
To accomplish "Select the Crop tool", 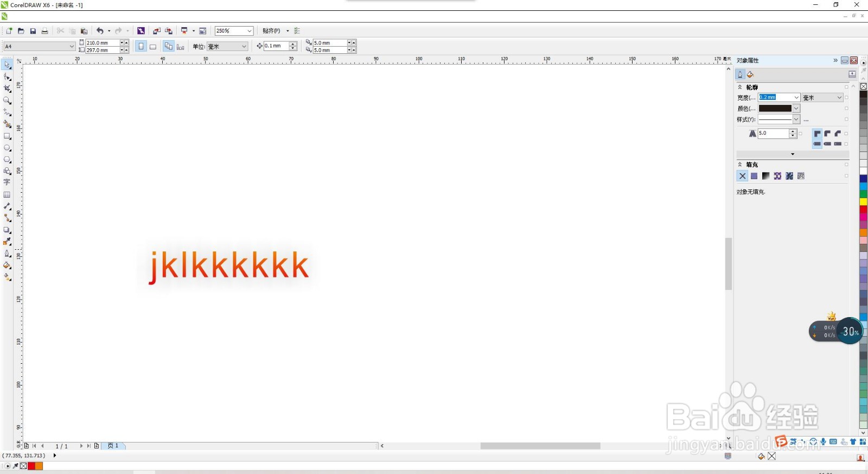I will (x=7, y=89).
